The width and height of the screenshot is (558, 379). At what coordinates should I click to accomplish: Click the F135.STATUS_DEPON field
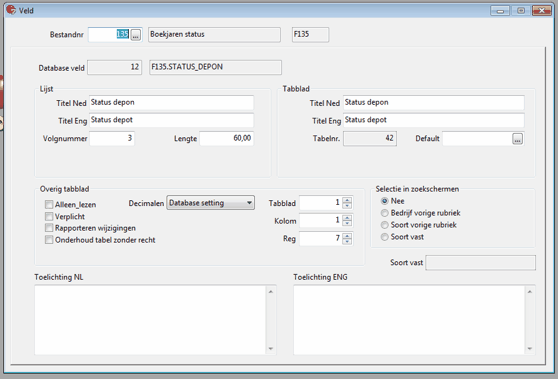(x=216, y=67)
